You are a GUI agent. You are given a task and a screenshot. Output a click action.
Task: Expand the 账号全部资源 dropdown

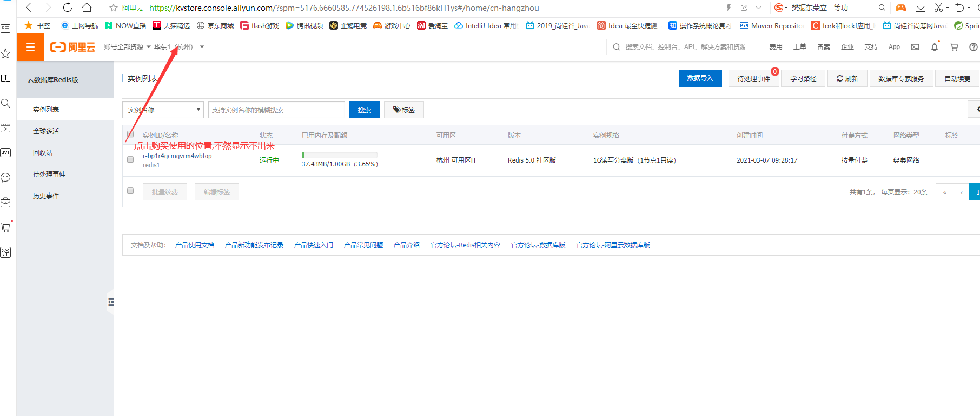(x=127, y=47)
